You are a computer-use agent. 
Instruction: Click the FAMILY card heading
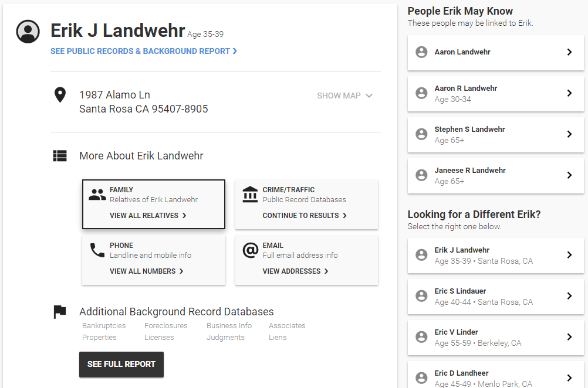(x=121, y=189)
